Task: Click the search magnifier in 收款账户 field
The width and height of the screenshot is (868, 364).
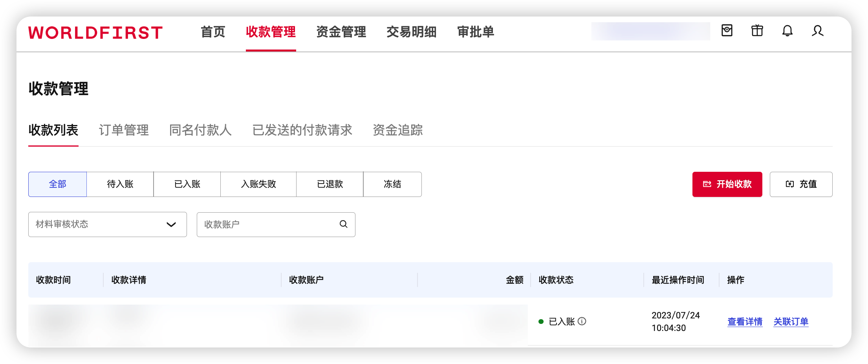Action: (343, 224)
